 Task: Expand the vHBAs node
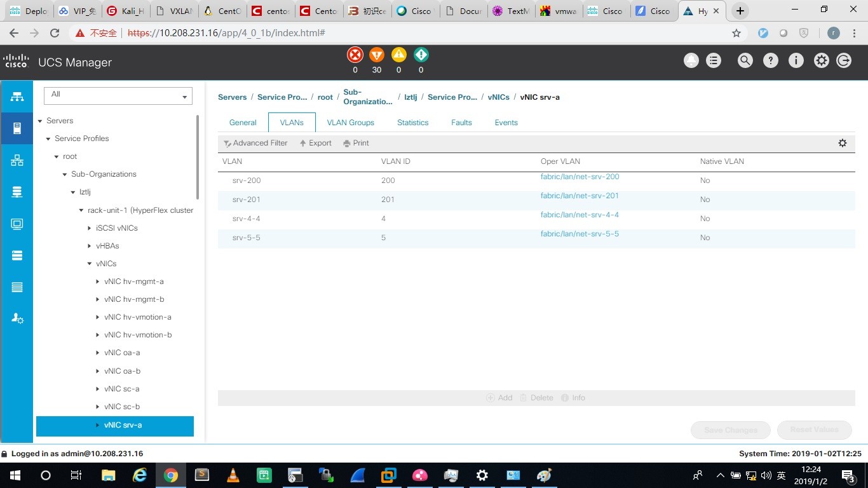89,246
